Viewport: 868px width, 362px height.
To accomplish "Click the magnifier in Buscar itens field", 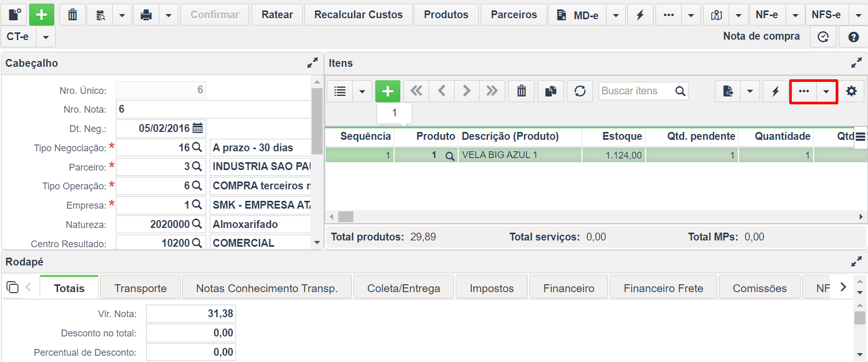I will coord(680,91).
